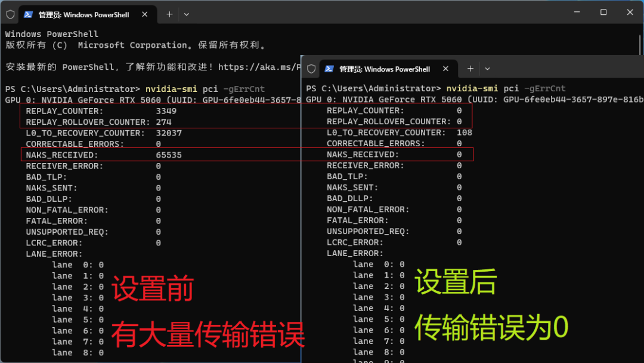The width and height of the screenshot is (644, 363).
Task: Click the back window's vertical scrollbar
Action: click(640, 44)
